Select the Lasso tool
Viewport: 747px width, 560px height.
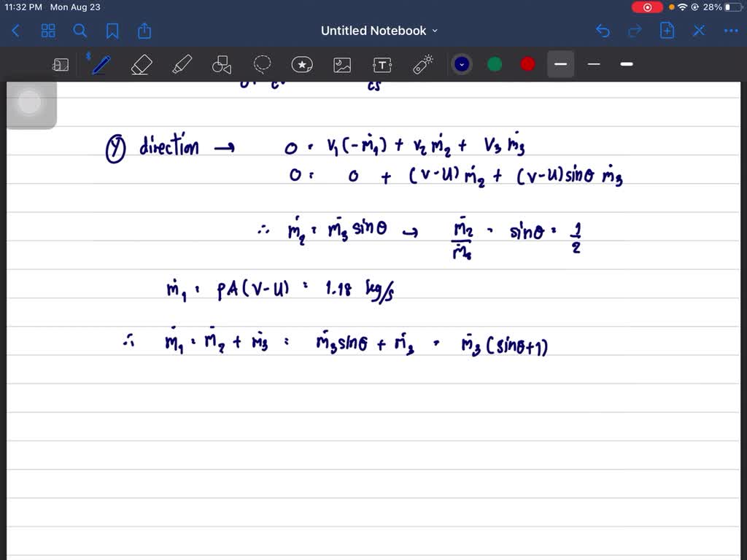(262, 64)
